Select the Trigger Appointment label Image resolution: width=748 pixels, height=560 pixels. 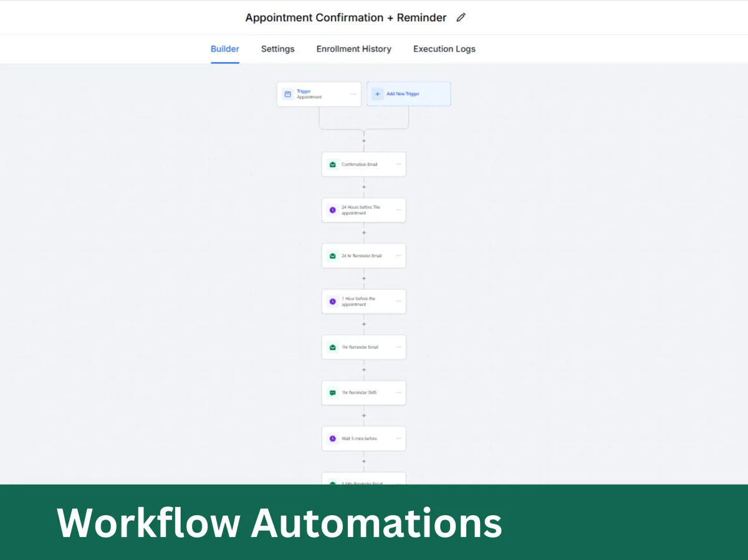coord(309,94)
